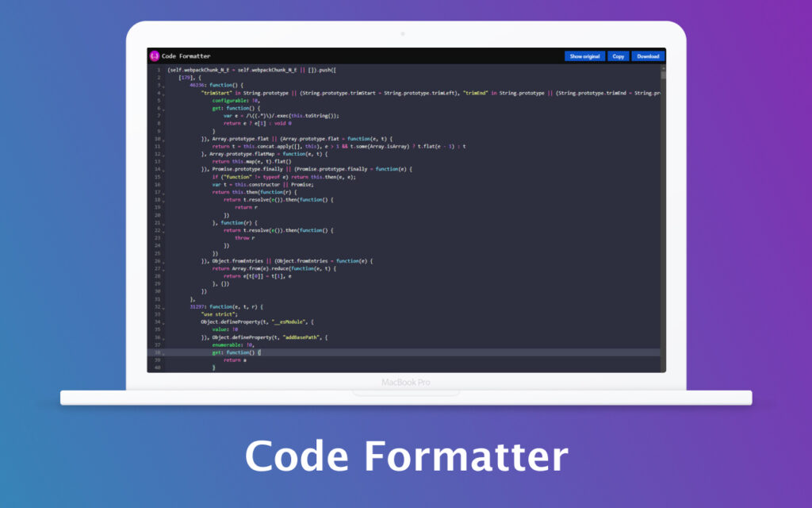Collapse code fold at line 4
The width and height of the screenshot is (812, 508).
163,94
